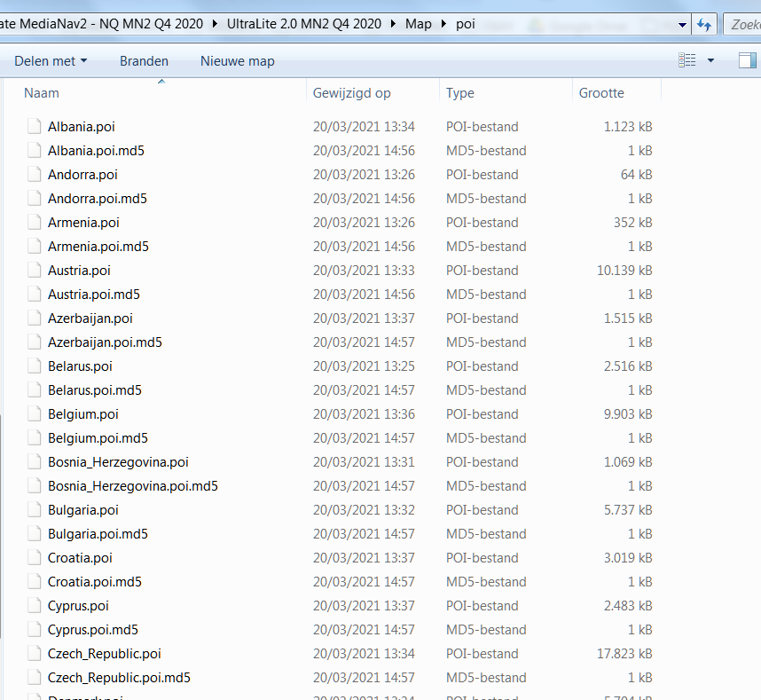Select Andorra.poi.md5 file icon
Screen dimensions: 761x700
(34, 199)
